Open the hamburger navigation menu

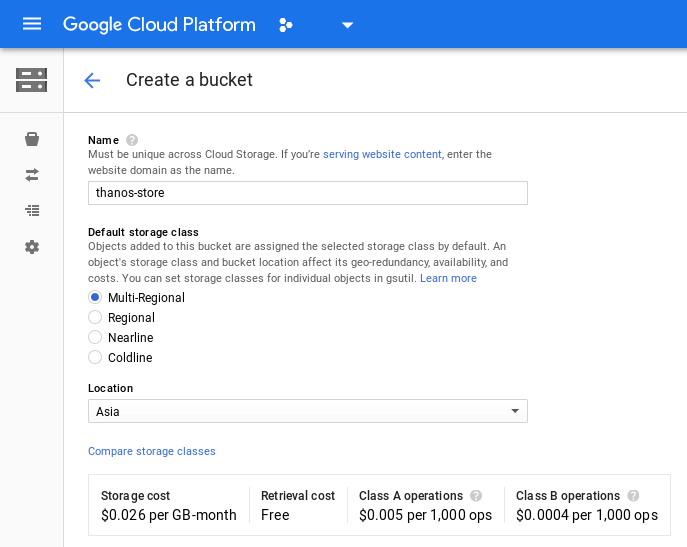click(32, 24)
